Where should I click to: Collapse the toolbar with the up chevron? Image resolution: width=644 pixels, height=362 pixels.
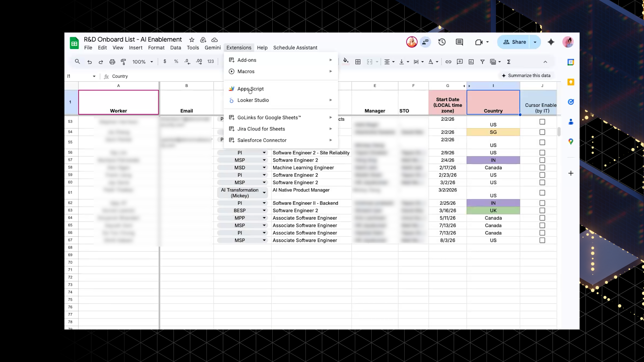point(545,62)
